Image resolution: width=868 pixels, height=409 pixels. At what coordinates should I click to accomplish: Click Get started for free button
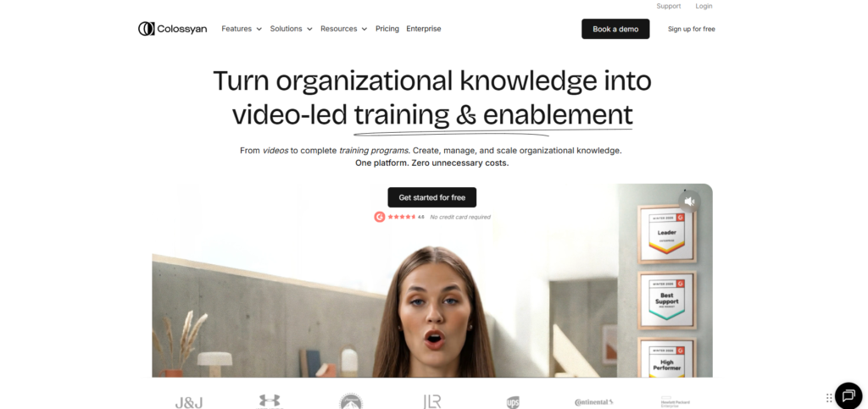point(431,197)
